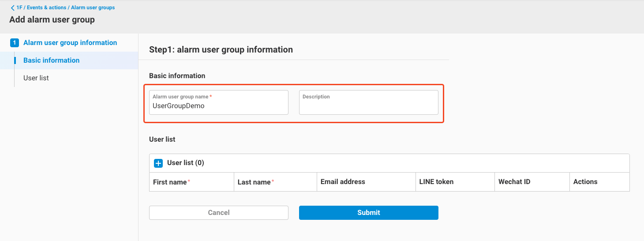This screenshot has height=241, width=644.
Task: Click the LINE token column header
Action: click(x=436, y=182)
